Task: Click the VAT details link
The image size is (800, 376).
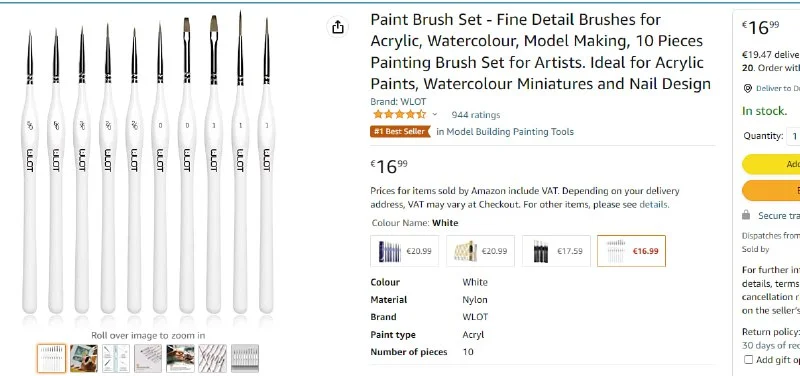Action: [653, 205]
